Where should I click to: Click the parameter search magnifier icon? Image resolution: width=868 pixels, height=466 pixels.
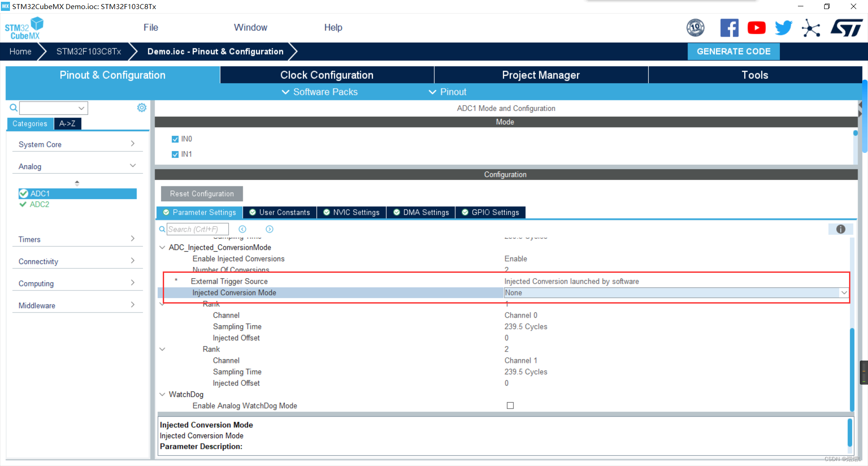click(x=162, y=229)
